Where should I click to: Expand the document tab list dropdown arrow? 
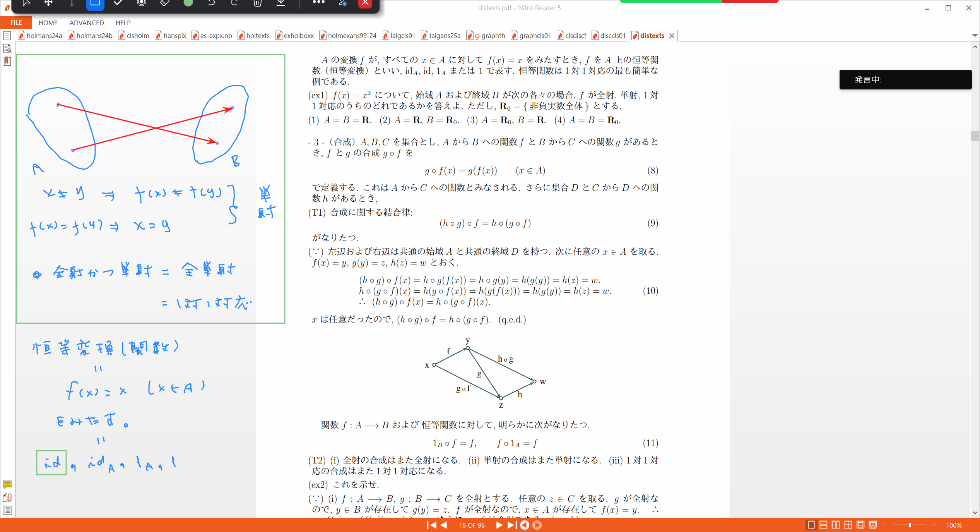975,35
